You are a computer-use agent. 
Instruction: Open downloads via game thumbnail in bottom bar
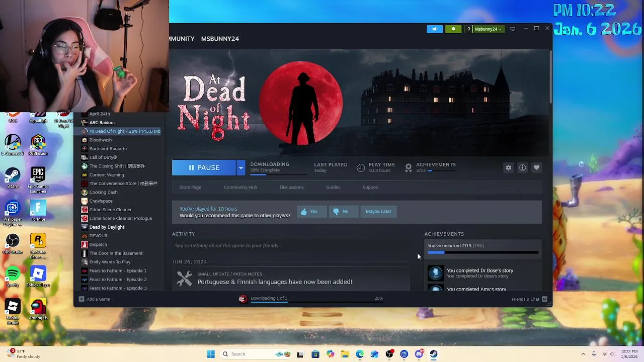(243, 299)
